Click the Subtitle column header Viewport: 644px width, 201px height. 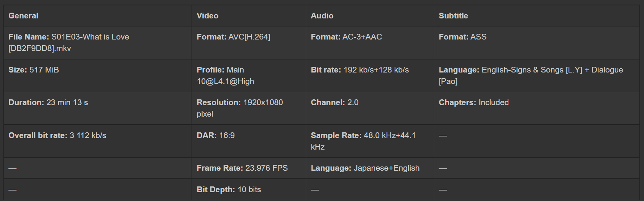pyautogui.click(x=453, y=16)
